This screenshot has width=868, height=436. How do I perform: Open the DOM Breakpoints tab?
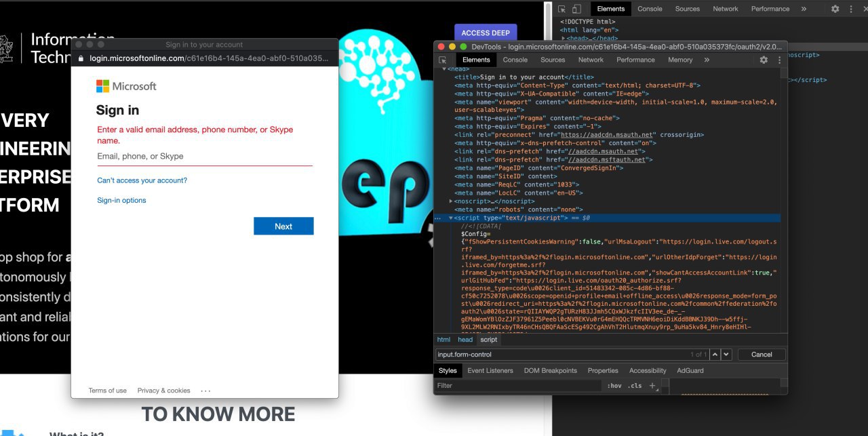tap(550, 371)
